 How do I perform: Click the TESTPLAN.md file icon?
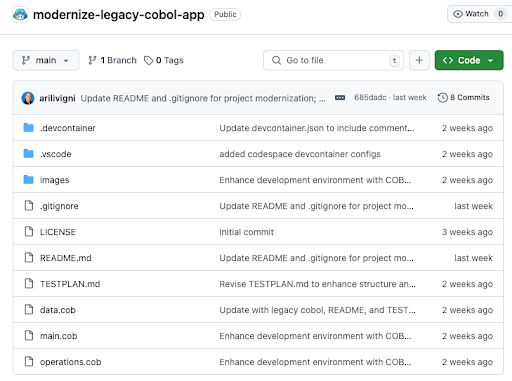[29, 284]
